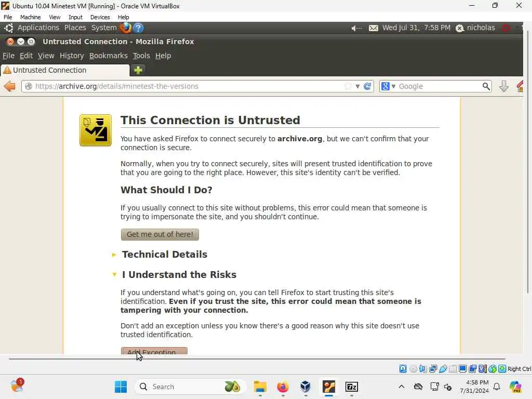Open File Explorer from the taskbar
The height and width of the screenshot is (399, 532).
click(260, 387)
